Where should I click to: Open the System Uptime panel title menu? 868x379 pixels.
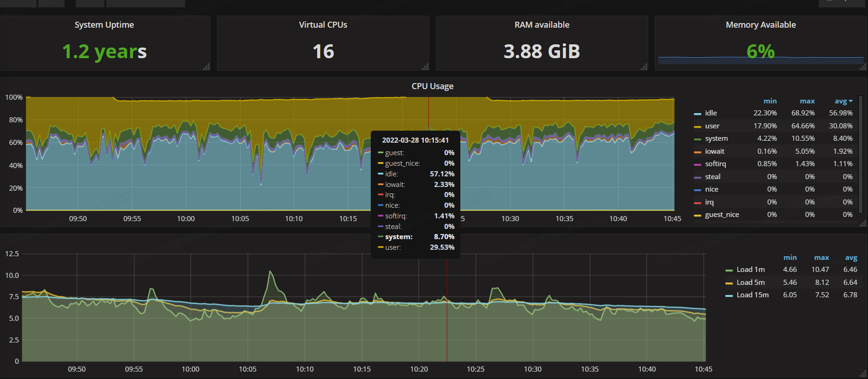coord(104,25)
